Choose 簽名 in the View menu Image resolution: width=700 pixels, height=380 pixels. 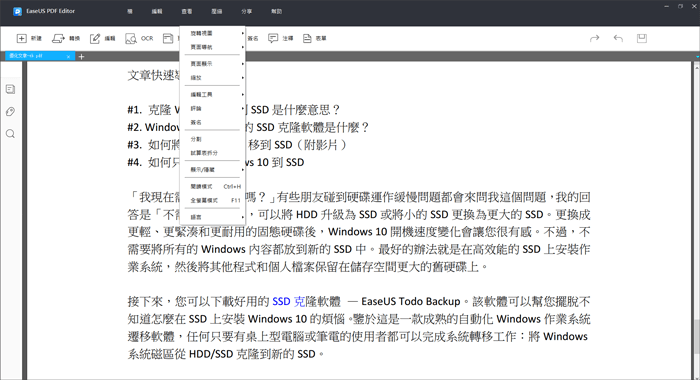pyautogui.click(x=212, y=122)
